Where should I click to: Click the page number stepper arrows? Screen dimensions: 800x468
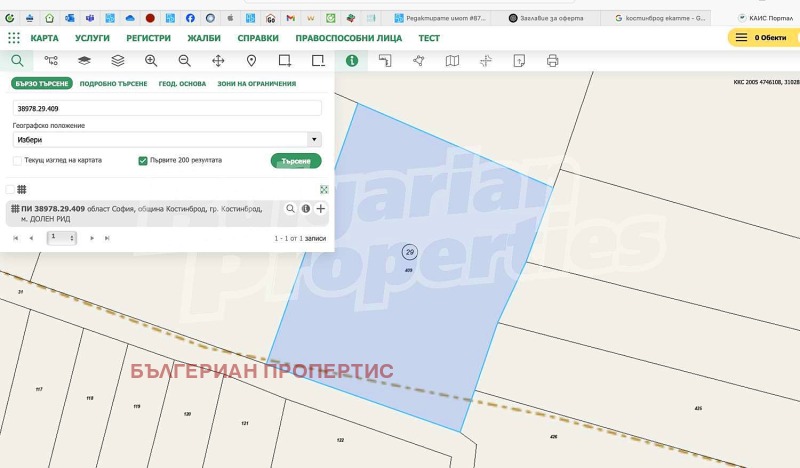72,238
